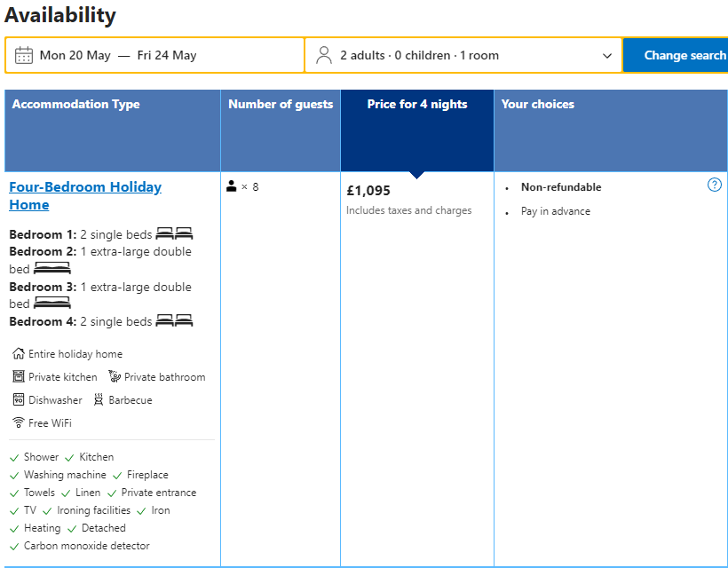This screenshot has width=728, height=568.
Task: Click the Dishwasher icon
Action: pos(19,400)
